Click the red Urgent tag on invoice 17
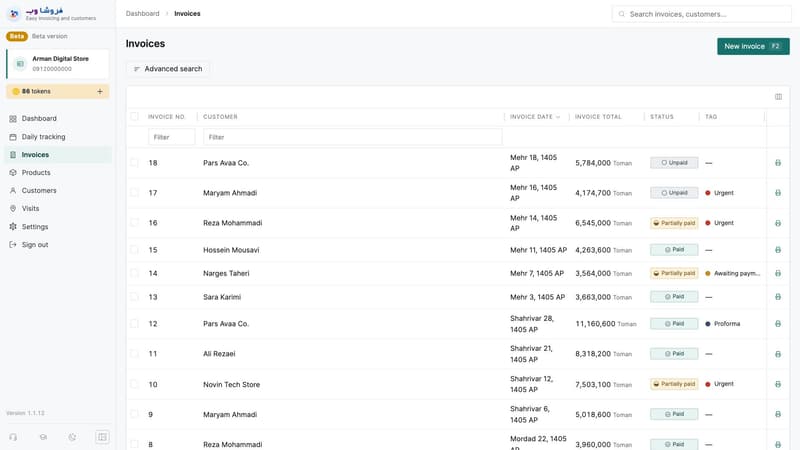The height and width of the screenshot is (450, 800). click(719, 193)
